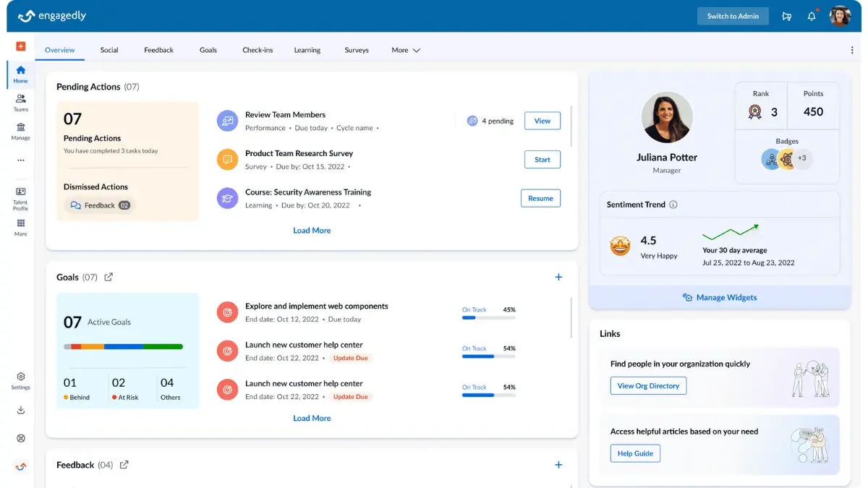Image resolution: width=868 pixels, height=488 pixels.
Task: Open the vertical kebab menu beside the tabs
Action: [x=852, y=50]
